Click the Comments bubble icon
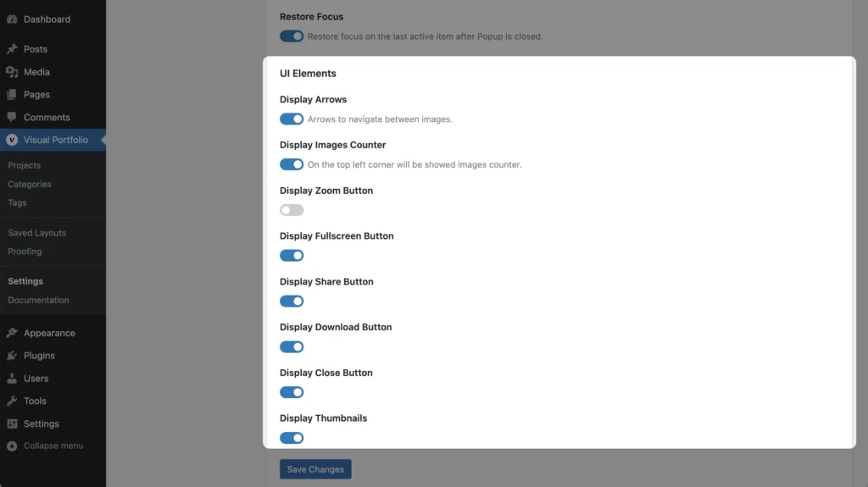The image size is (868, 487). click(12, 118)
